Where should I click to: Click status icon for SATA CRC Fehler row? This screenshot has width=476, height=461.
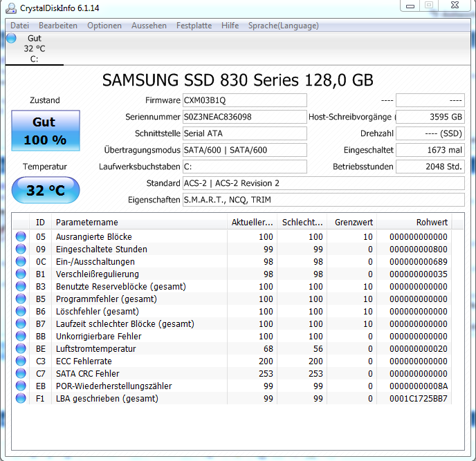(x=21, y=373)
